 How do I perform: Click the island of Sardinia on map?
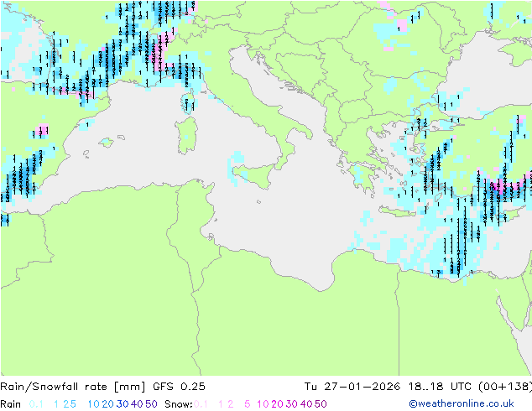point(186,135)
